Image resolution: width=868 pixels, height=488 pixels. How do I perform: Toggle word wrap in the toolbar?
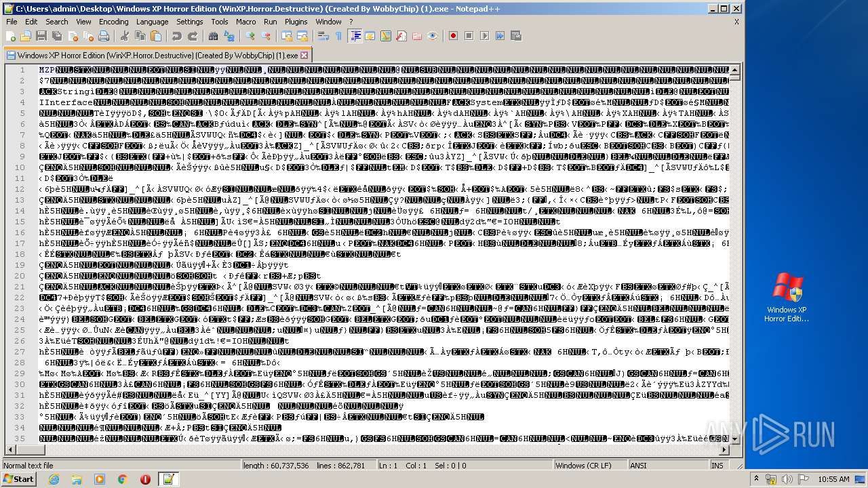[x=323, y=36]
